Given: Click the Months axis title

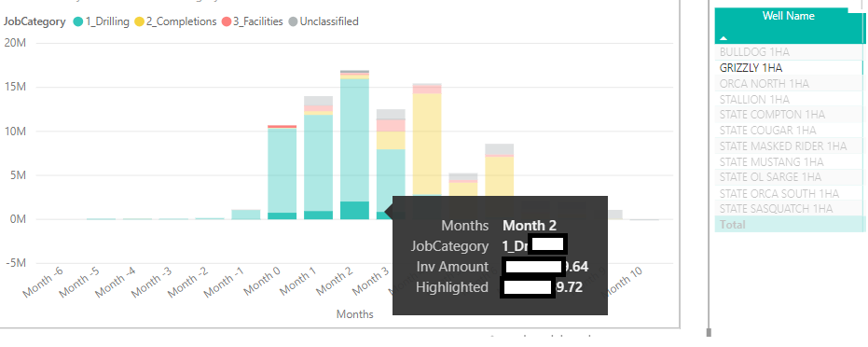Looking at the screenshot, I should (x=355, y=314).
